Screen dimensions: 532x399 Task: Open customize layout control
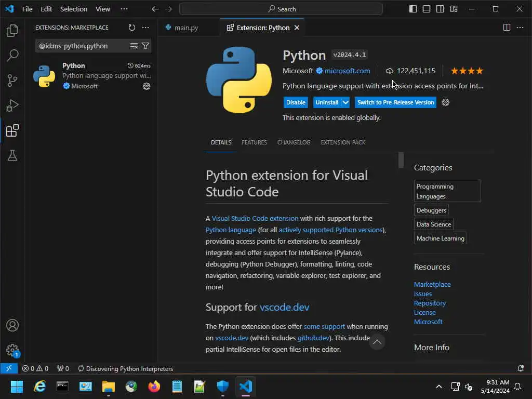coord(454,9)
